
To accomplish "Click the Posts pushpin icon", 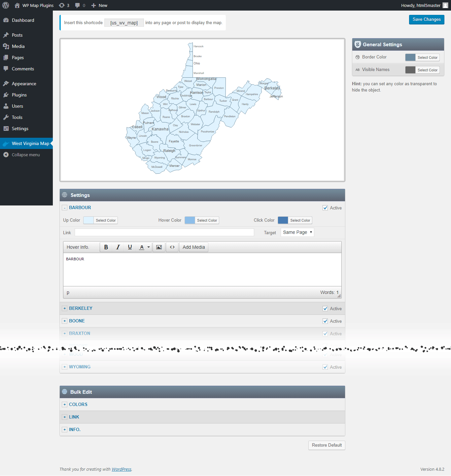I will 6,35.
